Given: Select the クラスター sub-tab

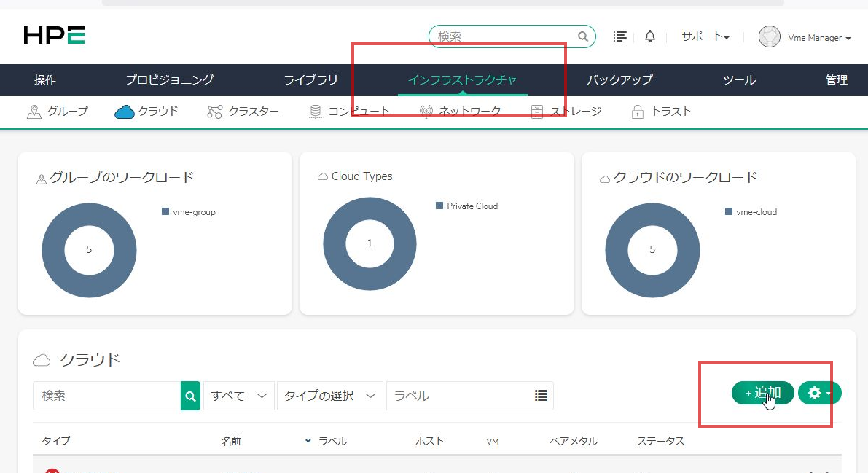Looking at the screenshot, I should [243, 112].
